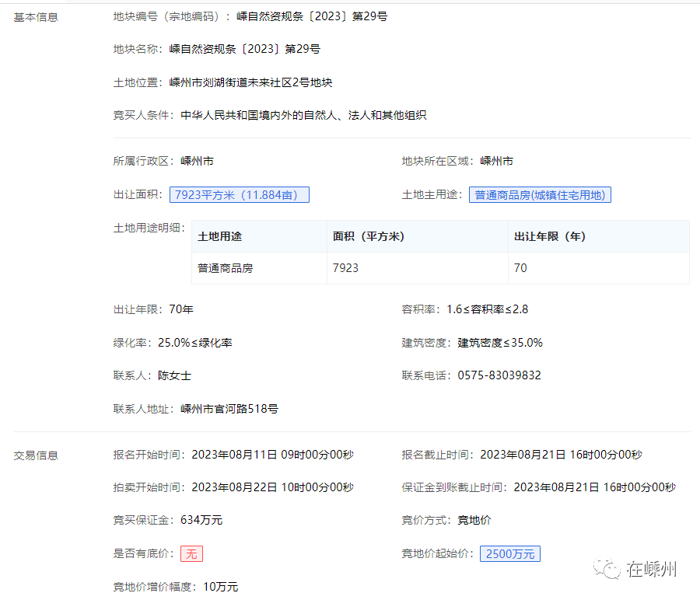Click the 土地用途 table column header
The image size is (700, 600).
click(220, 236)
